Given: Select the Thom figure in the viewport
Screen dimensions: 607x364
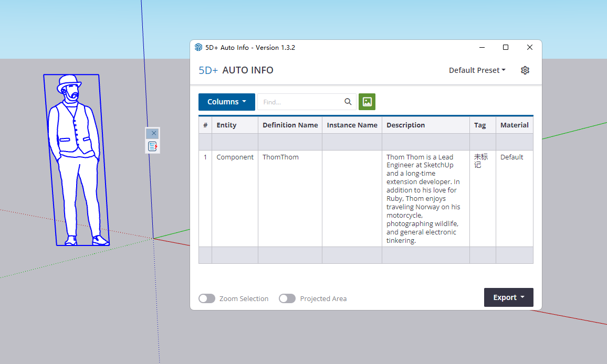Looking at the screenshot, I should pyautogui.click(x=77, y=157).
